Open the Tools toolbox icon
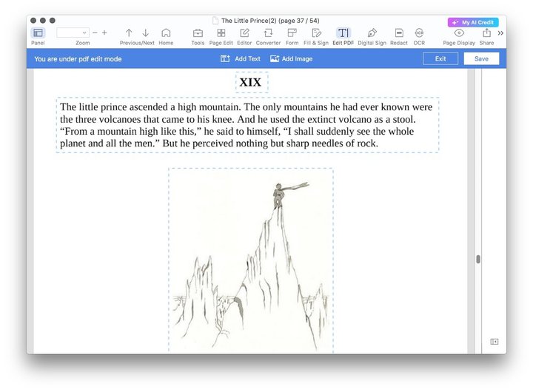Viewport: 533px width, 392px height. (198, 33)
